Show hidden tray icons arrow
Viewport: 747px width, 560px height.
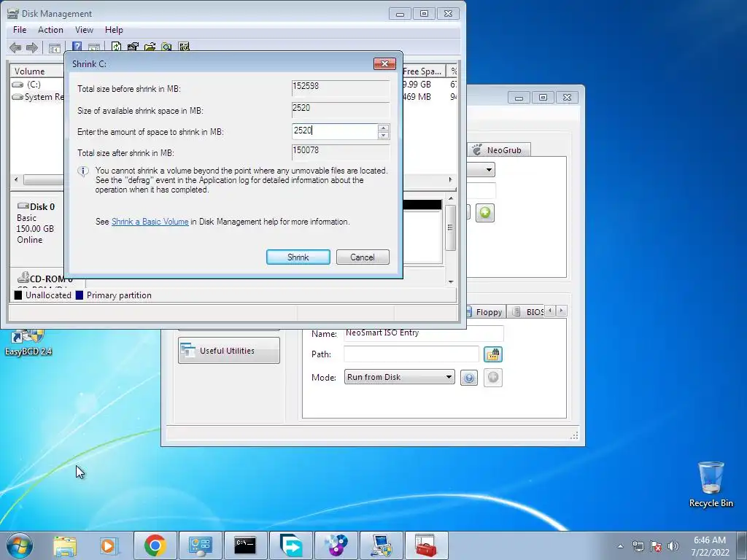(620, 546)
